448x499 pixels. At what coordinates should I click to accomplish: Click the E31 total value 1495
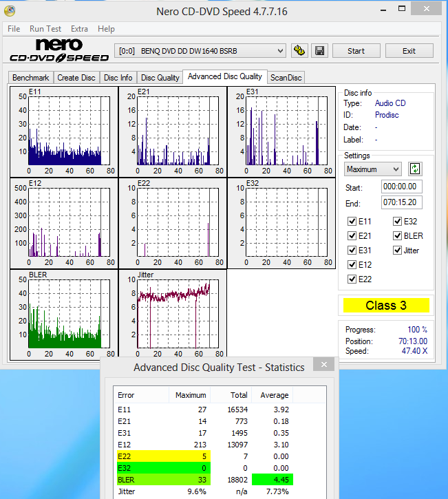pos(239,433)
